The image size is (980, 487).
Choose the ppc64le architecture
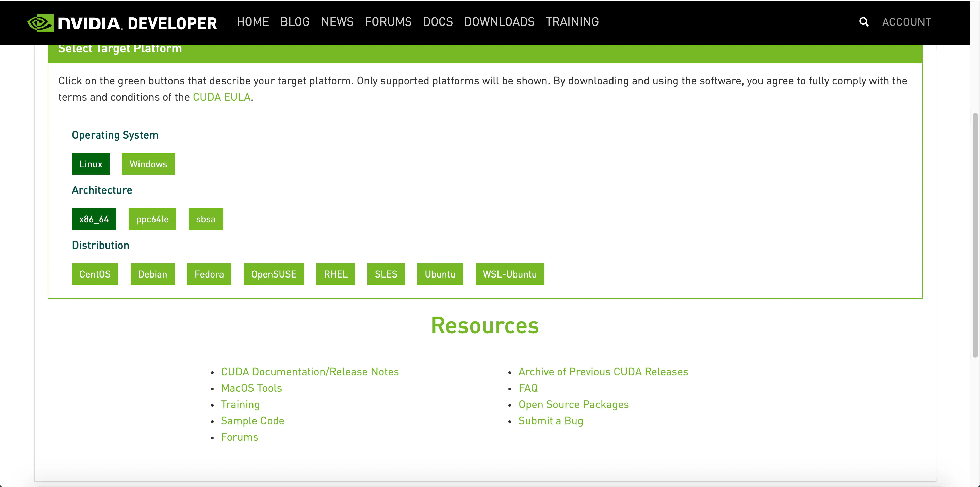tap(152, 219)
